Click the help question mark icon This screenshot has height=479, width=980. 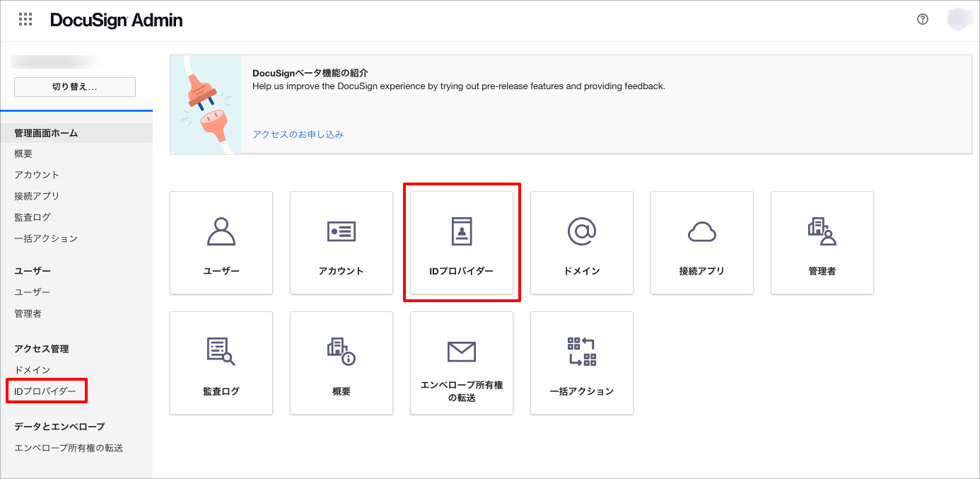pos(922,20)
